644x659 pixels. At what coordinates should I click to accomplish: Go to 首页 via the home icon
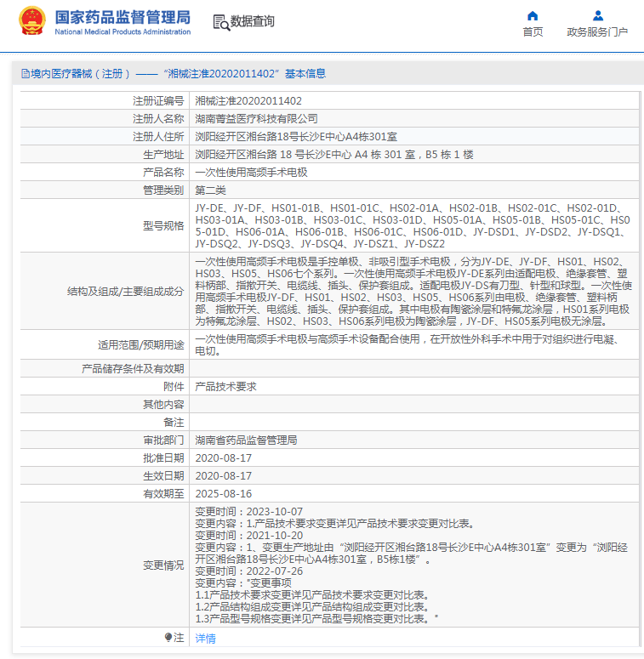(533, 16)
